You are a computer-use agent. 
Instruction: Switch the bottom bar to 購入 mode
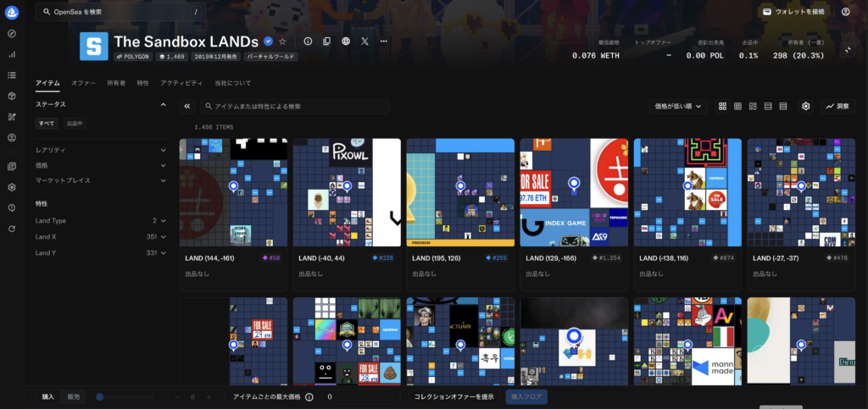[48, 397]
